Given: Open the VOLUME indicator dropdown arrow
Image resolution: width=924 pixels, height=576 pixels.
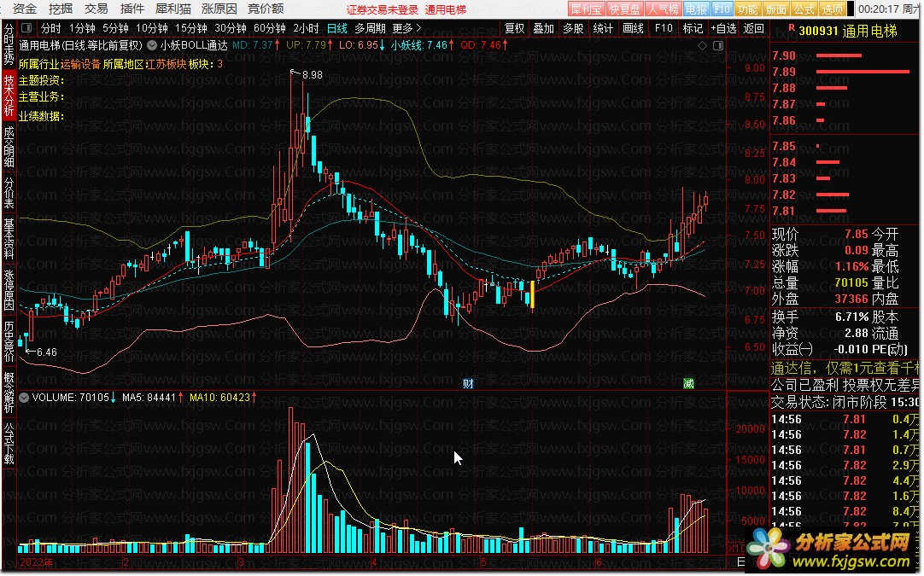Looking at the screenshot, I should [24, 398].
